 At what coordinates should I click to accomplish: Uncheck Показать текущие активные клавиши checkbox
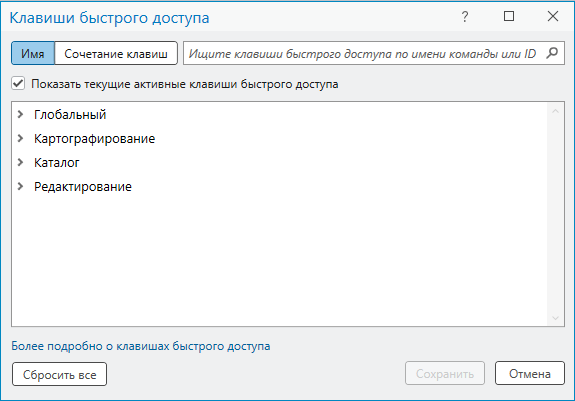pos(18,84)
